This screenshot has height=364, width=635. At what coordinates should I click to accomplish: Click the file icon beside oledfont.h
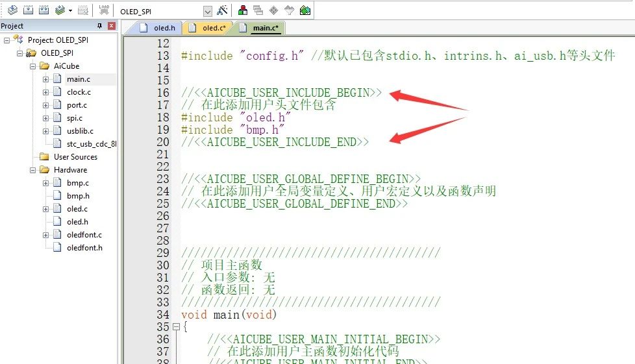[58, 247]
